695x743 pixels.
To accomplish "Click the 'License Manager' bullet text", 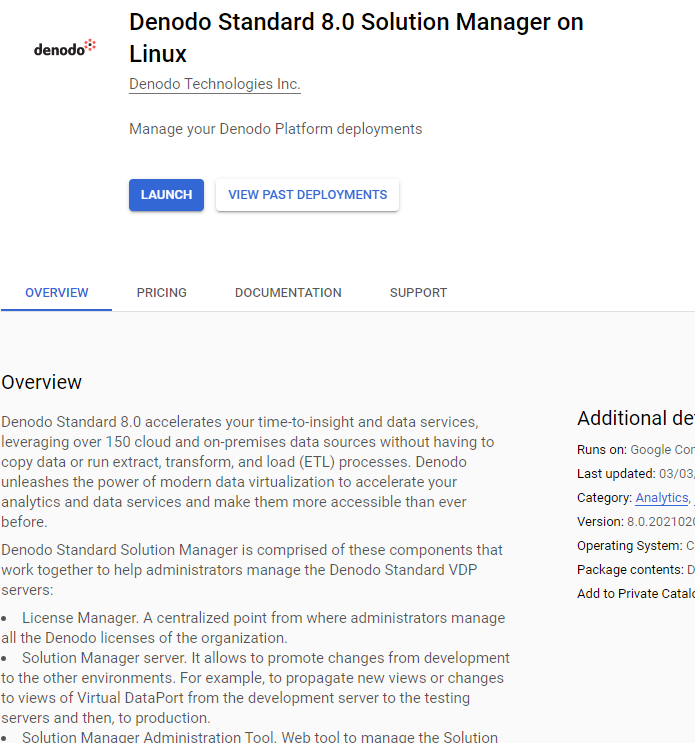I will coord(253,628).
